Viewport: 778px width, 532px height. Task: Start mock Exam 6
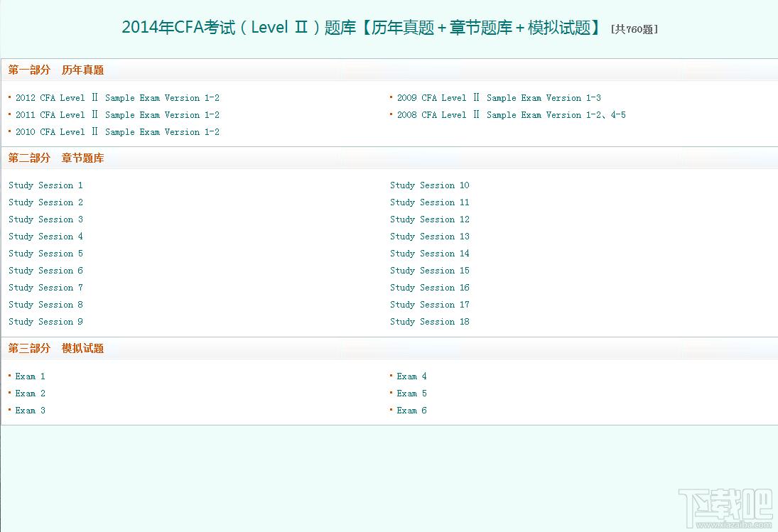[x=412, y=410]
